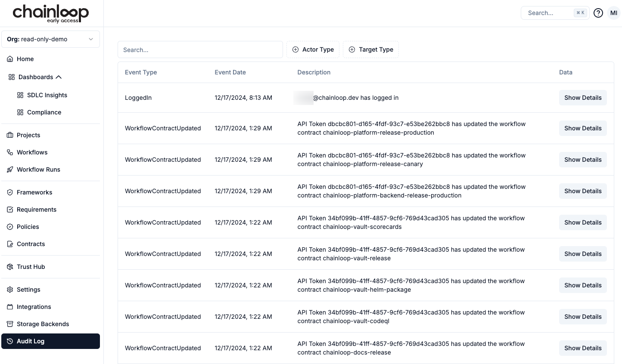
Task: Click the Policies checkmark badge icon
Action: [x=10, y=227]
